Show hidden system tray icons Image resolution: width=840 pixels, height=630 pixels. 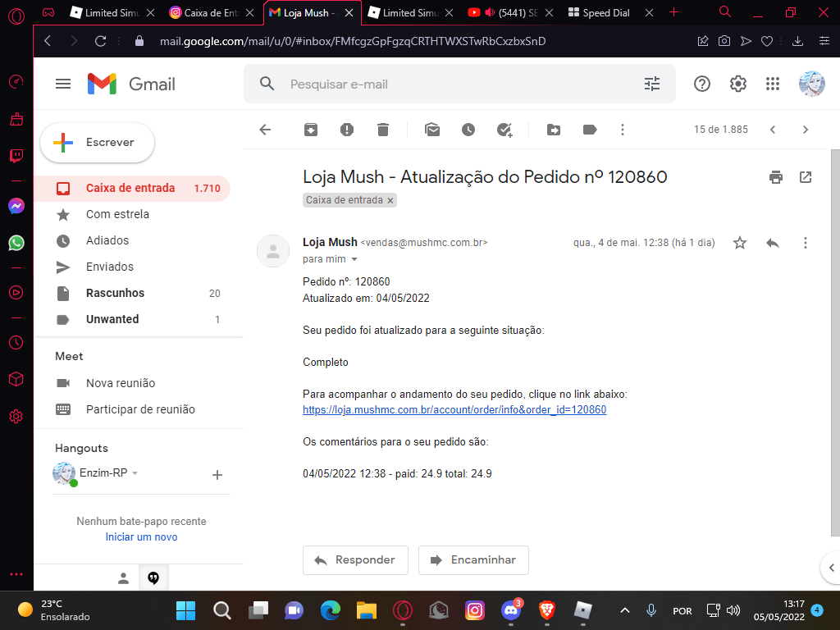(x=624, y=610)
